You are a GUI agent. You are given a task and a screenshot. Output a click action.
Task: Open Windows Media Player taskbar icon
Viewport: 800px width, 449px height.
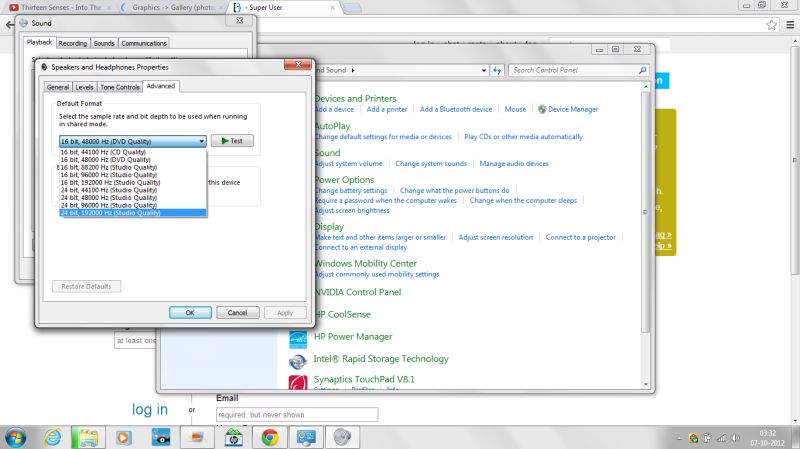pyautogui.click(x=123, y=438)
